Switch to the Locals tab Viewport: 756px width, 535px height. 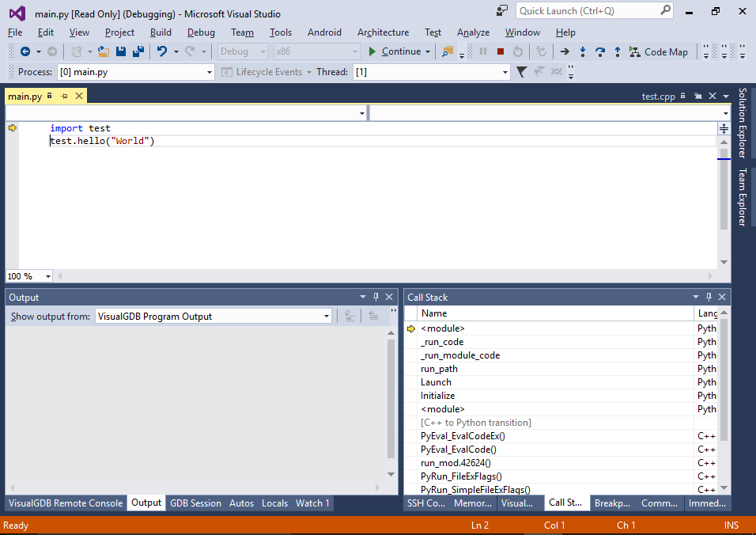(274, 503)
